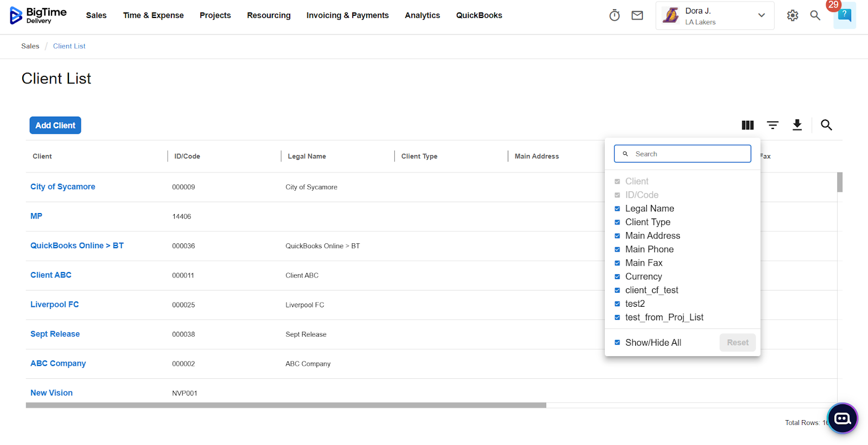Open the chatbot assistant bubble
Image resolution: width=868 pixels, height=445 pixels.
[843, 418]
